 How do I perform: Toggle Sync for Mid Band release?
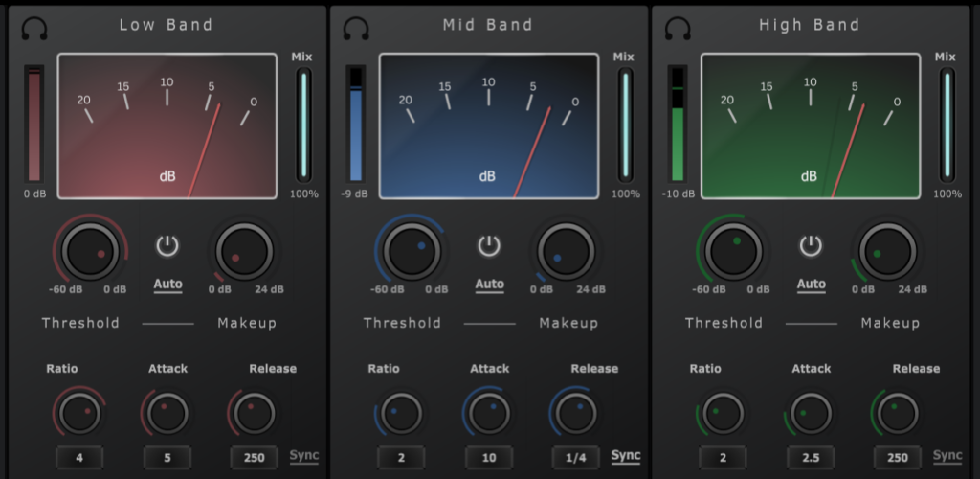click(x=626, y=456)
